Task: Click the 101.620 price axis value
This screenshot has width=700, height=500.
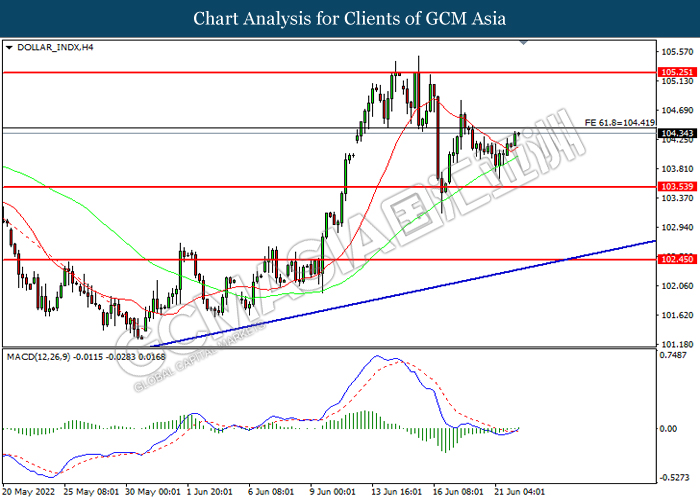Action: tap(677, 315)
